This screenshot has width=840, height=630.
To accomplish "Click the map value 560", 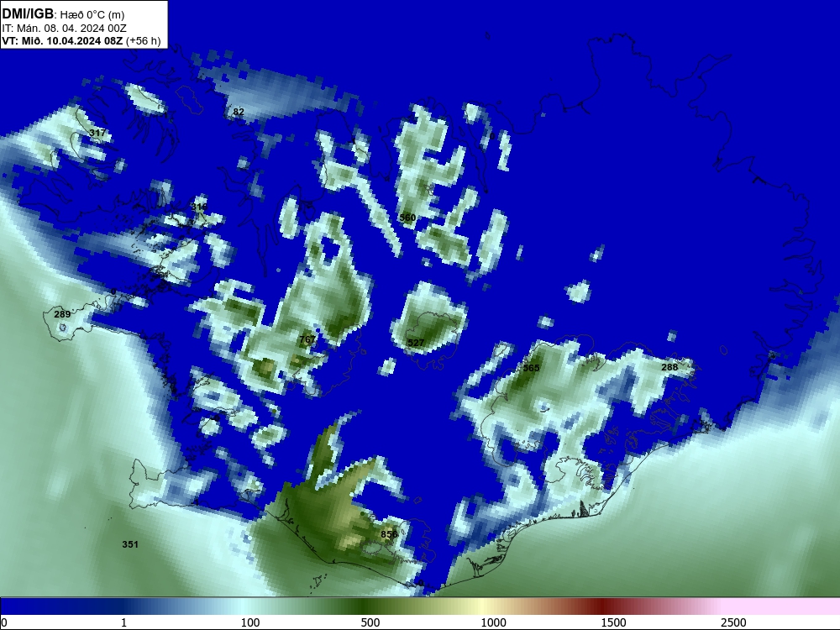I will point(407,218).
